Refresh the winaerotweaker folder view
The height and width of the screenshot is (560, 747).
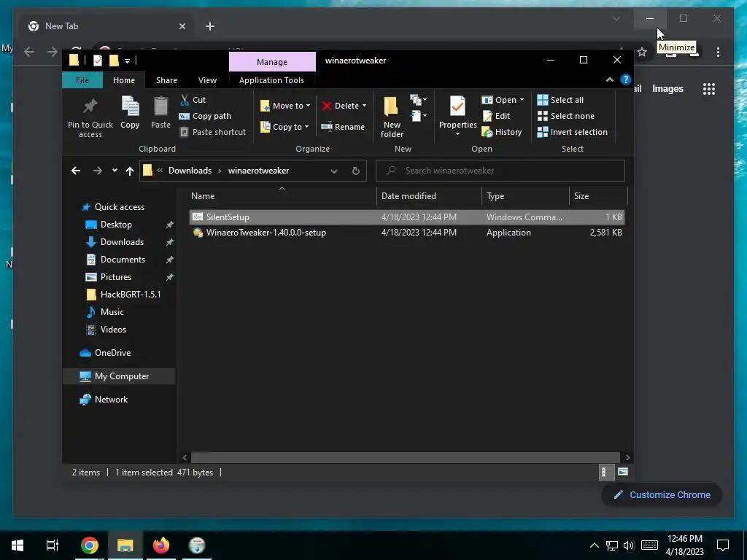pyautogui.click(x=356, y=171)
